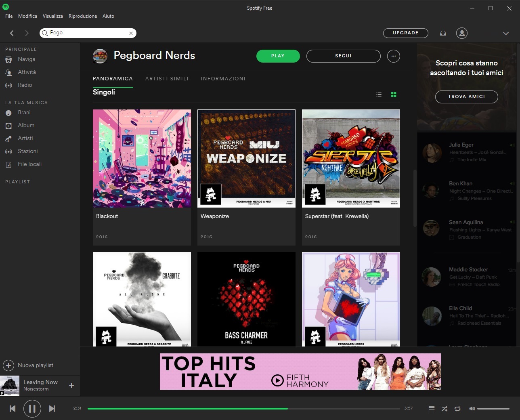
Task: Navigate back with the left arrow
Action: point(12,33)
